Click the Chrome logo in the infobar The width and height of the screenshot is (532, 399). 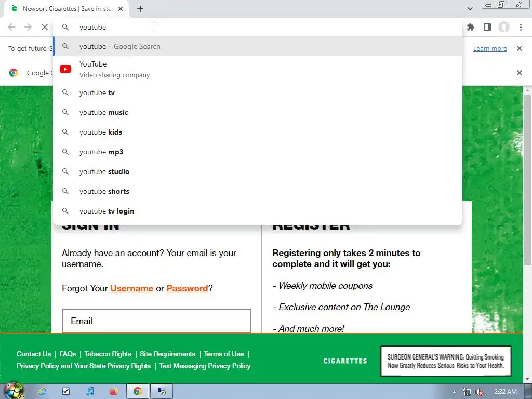click(x=14, y=73)
